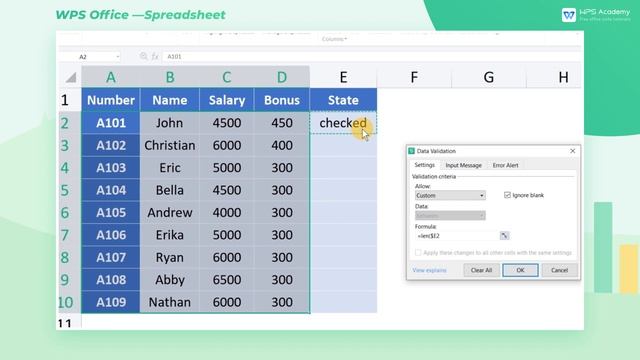Switch to the Error Alert tab
Screen dimensions: 640x360
point(505,165)
